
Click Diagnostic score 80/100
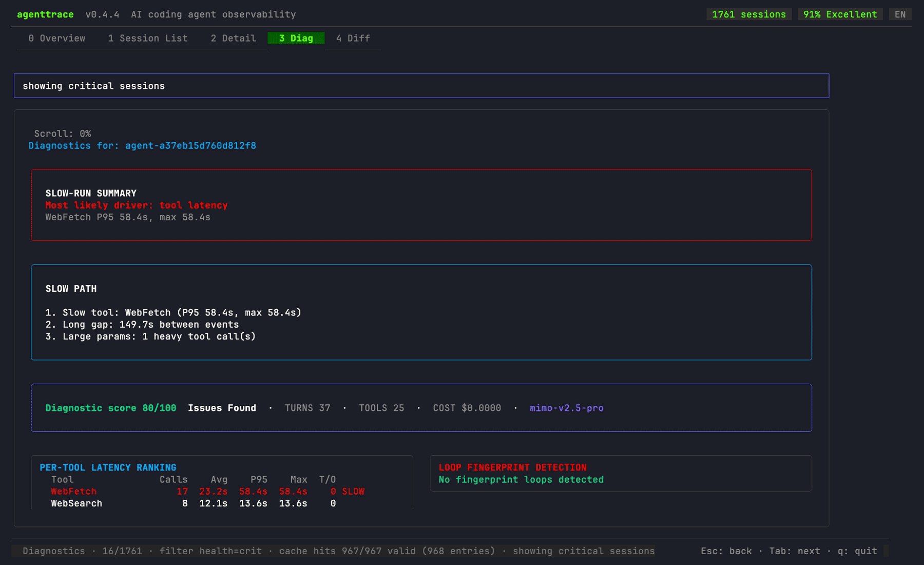click(x=110, y=408)
